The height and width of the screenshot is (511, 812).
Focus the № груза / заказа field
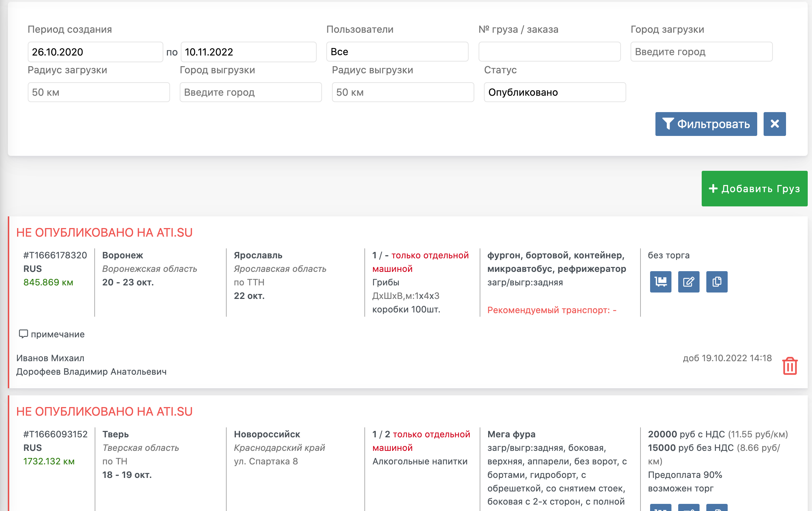click(x=549, y=52)
